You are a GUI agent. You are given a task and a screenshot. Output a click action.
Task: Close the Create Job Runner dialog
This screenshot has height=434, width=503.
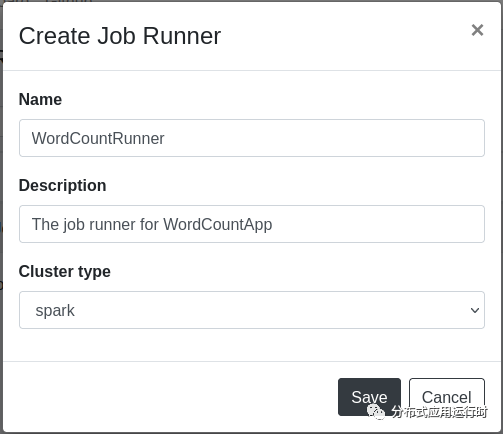tap(477, 30)
